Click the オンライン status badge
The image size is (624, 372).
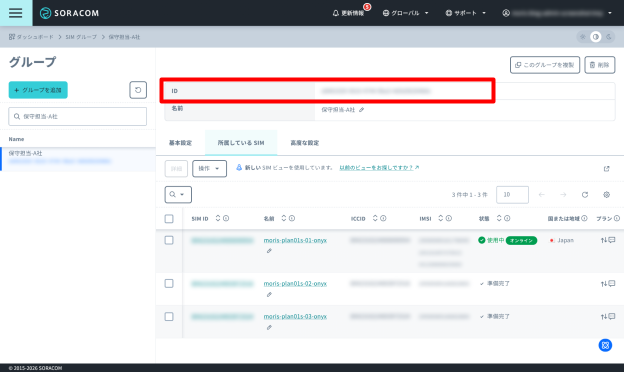[x=521, y=240]
